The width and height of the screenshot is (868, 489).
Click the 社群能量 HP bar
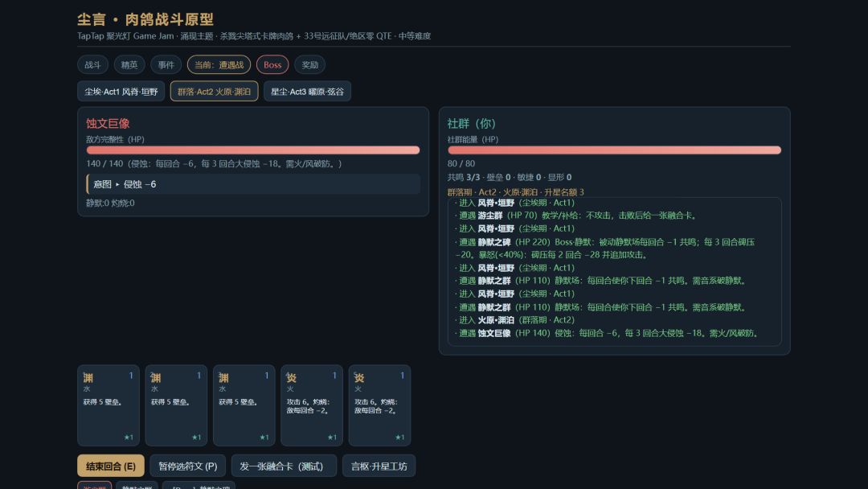615,150
